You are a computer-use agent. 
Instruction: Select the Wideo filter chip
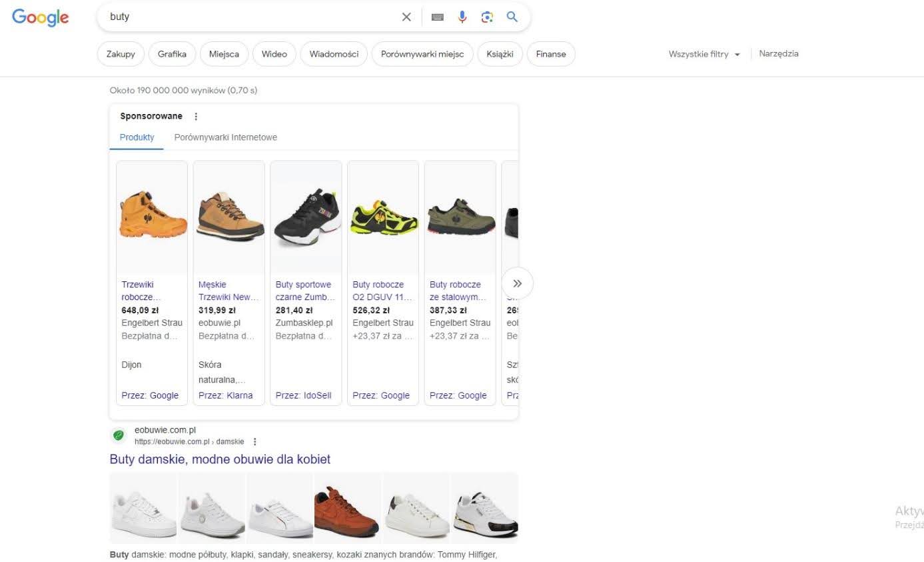274,54
